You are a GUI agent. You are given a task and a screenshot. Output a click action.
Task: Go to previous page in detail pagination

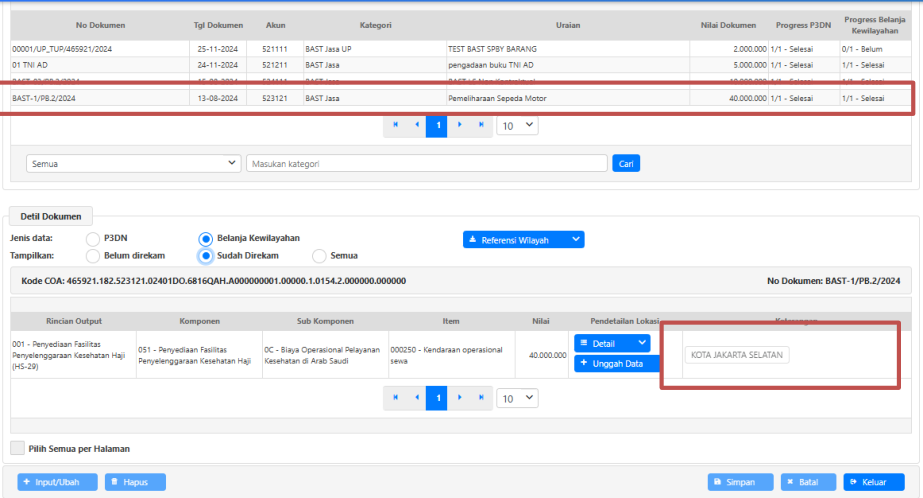pos(416,397)
